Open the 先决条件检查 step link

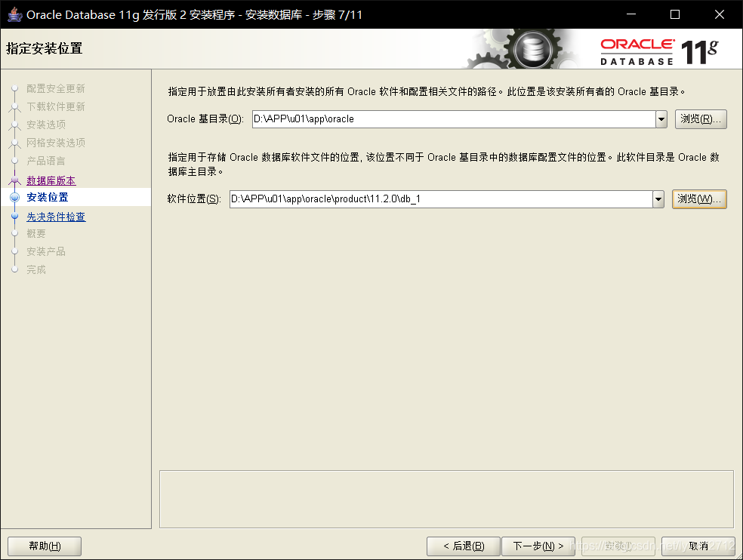click(56, 217)
